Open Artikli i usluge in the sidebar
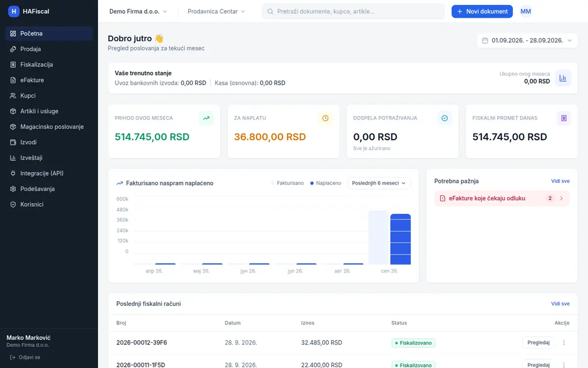Viewport: 588px width, 368px height. [x=49, y=111]
